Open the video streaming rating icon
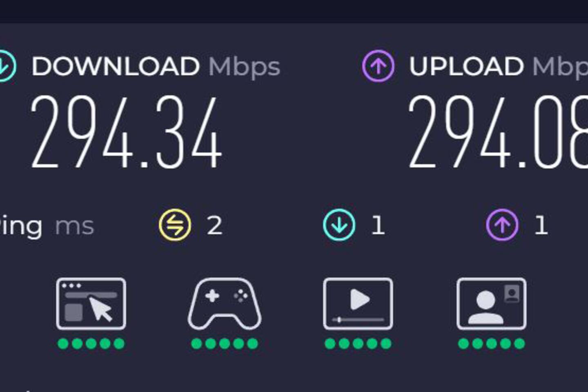Image resolution: width=588 pixels, height=392 pixels. pyautogui.click(x=358, y=303)
